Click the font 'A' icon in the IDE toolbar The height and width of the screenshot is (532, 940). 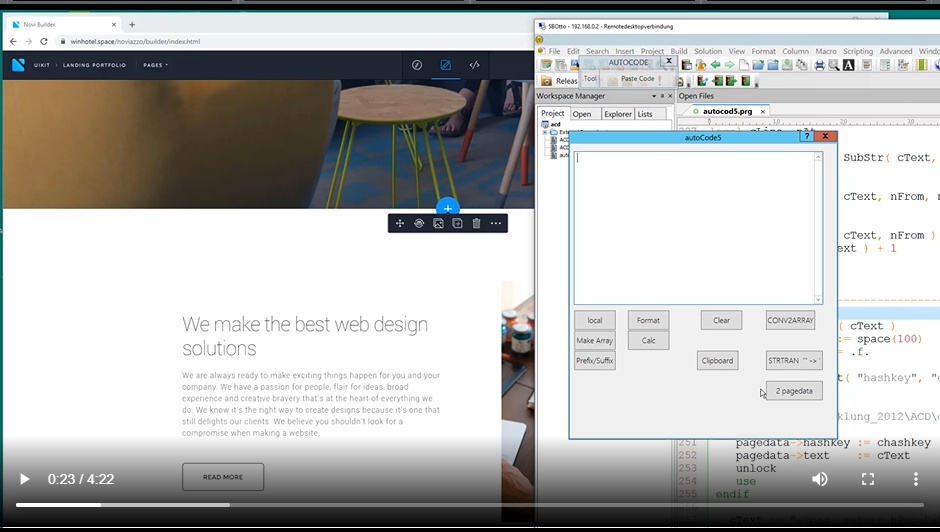point(848,65)
